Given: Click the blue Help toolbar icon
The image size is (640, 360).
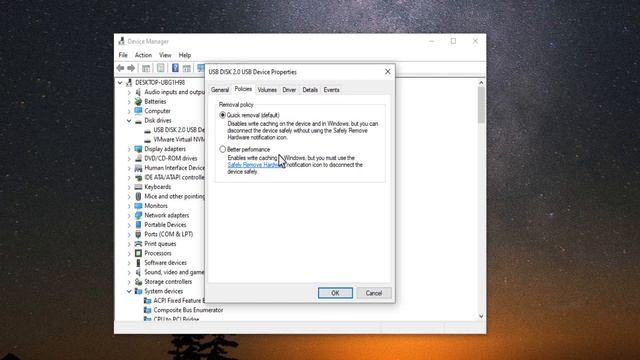Looking at the screenshot, I should 175,68.
